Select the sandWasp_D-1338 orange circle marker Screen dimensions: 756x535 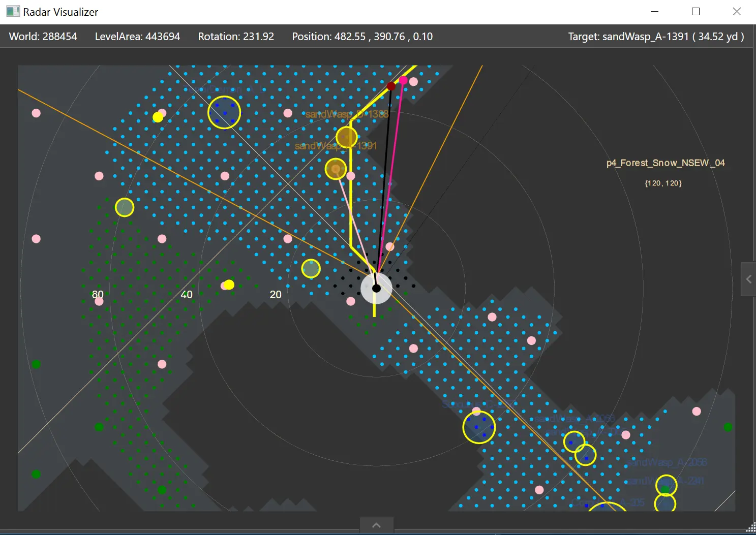(x=347, y=137)
